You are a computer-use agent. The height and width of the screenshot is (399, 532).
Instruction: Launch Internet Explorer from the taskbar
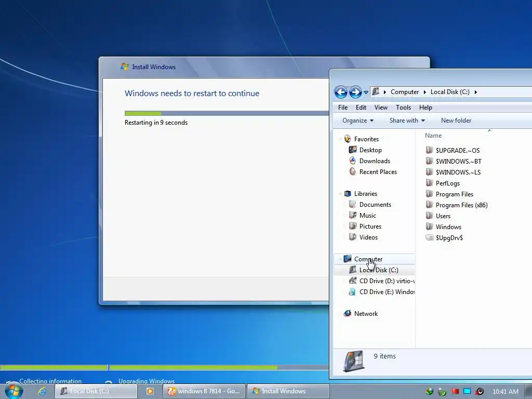(x=42, y=391)
